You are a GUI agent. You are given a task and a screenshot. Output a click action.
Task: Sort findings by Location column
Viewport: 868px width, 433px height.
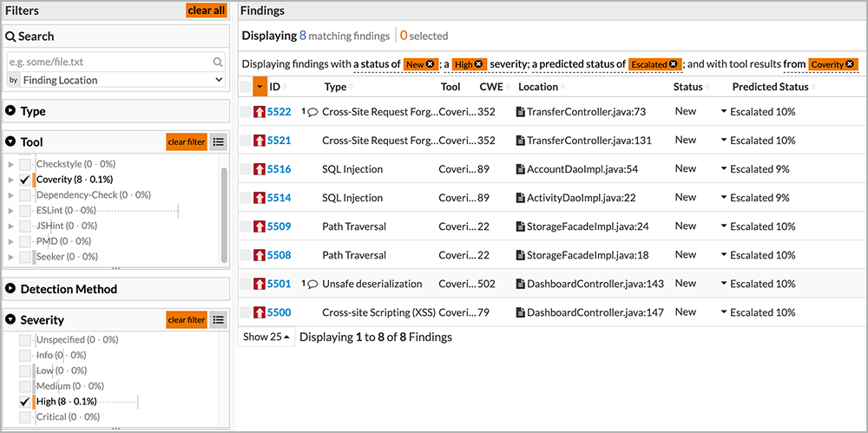[x=542, y=87]
